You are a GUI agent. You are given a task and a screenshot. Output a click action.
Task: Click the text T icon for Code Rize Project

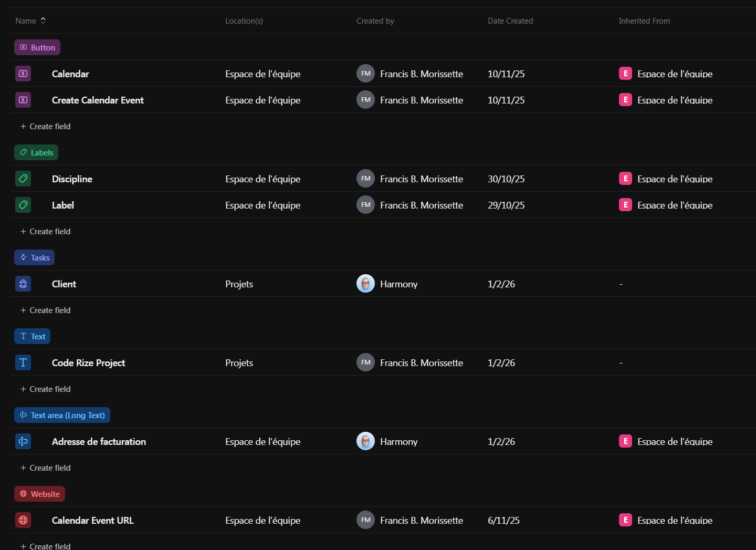[x=23, y=362]
